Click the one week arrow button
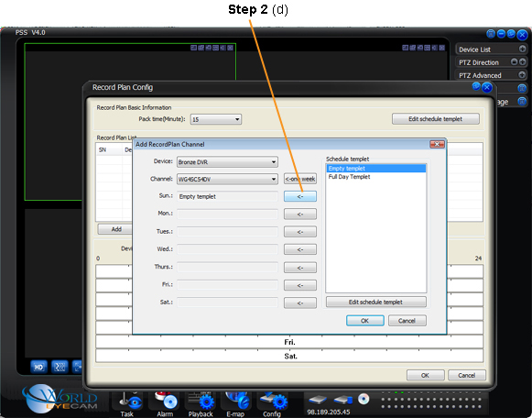The width and height of the screenshot is (532, 418). [x=300, y=179]
